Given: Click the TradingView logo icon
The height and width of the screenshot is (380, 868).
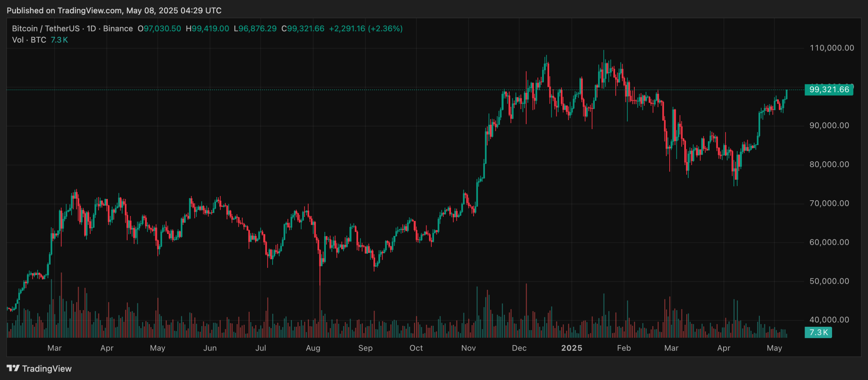Looking at the screenshot, I should click(13, 368).
